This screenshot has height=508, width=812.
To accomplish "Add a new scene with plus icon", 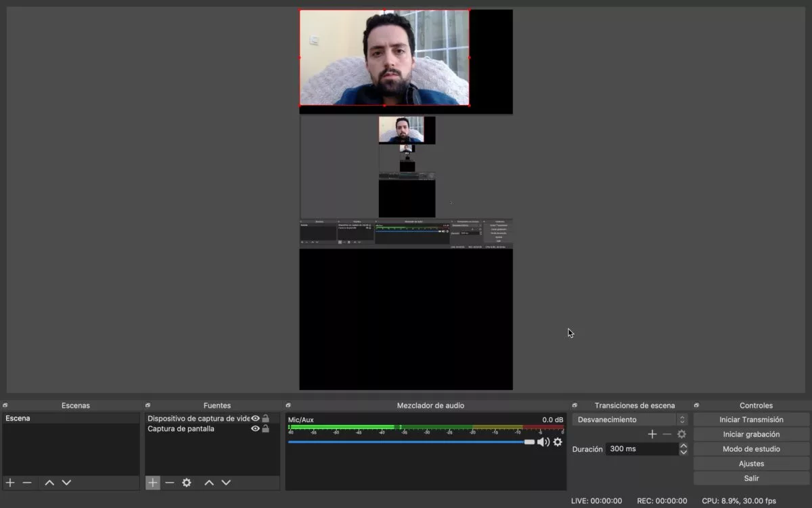I will 10,483.
